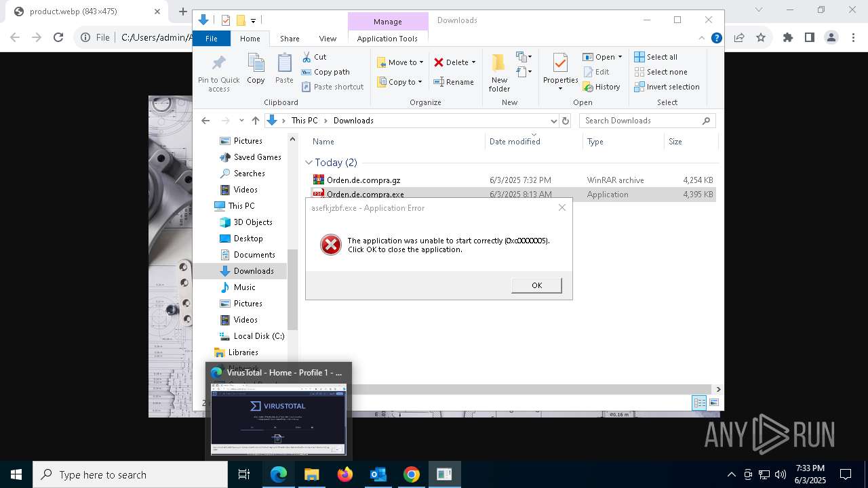Click Copy path in ribbon
The height and width of the screenshot is (488, 868).
click(325, 72)
